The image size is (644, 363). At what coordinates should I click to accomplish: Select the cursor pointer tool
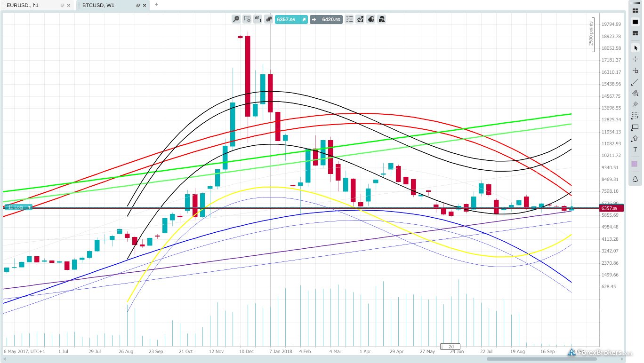click(635, 48)
